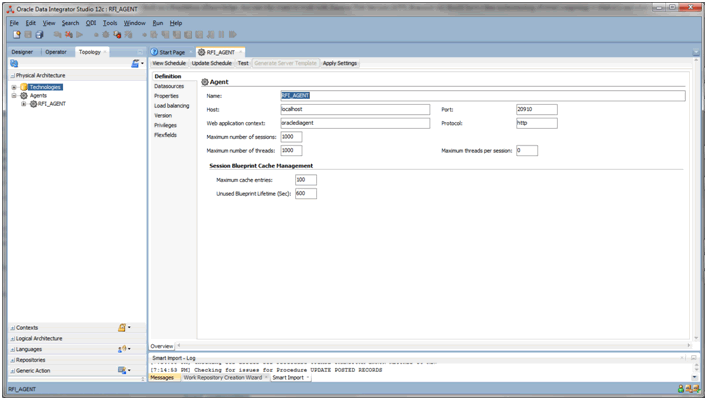Click the red X delete toolbar icon
The width and height of the screenshot is (707, 400).
pos(69,35)
